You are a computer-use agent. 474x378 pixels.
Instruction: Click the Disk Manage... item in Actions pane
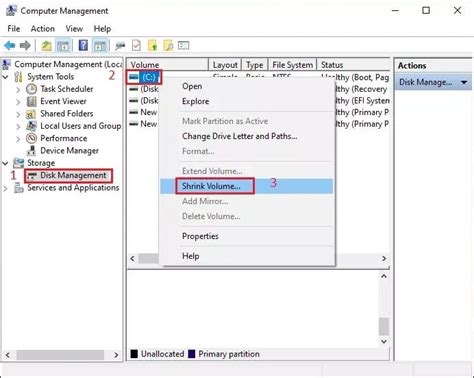[x=433, y=82]
